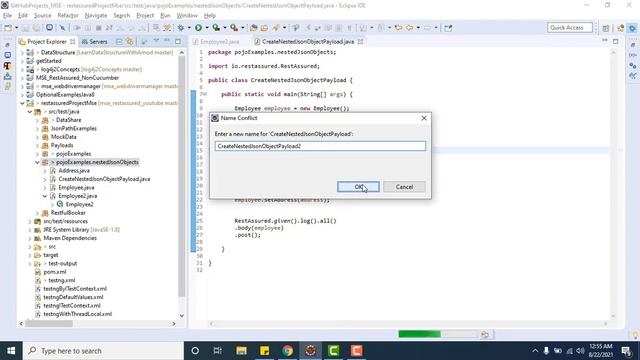Click the Eclipse taskbar icon
This screenshot has width=640, height=360.
coord(311,351)
